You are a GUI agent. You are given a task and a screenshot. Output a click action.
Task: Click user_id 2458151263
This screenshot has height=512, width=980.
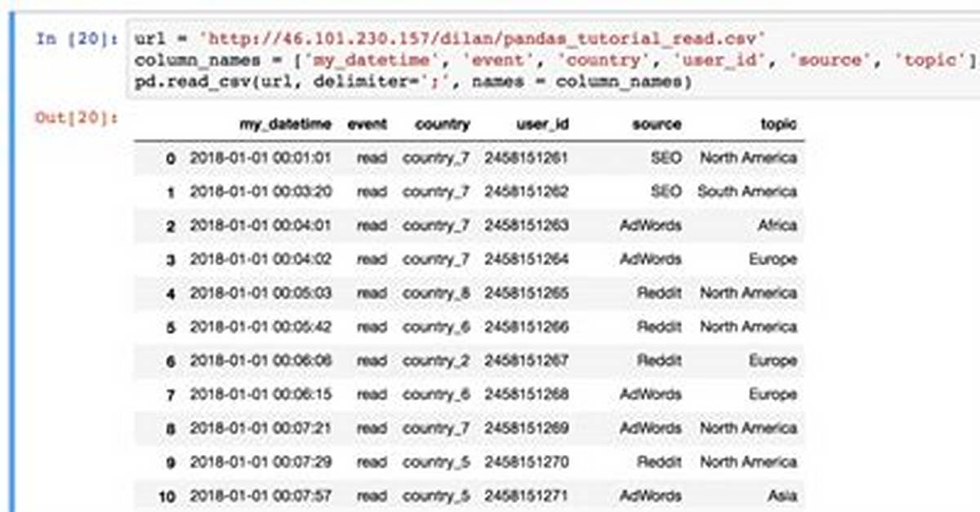click(x=527, y=225)
